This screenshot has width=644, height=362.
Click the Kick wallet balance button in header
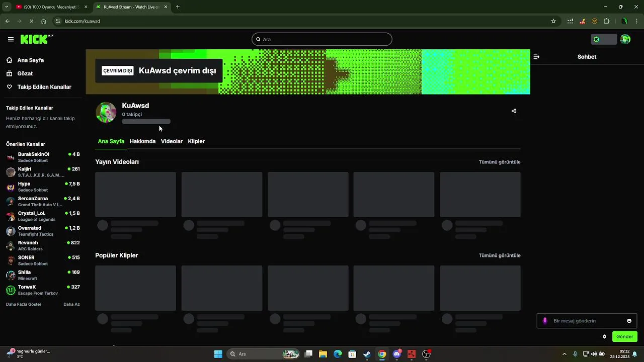[x=604, y=39]
